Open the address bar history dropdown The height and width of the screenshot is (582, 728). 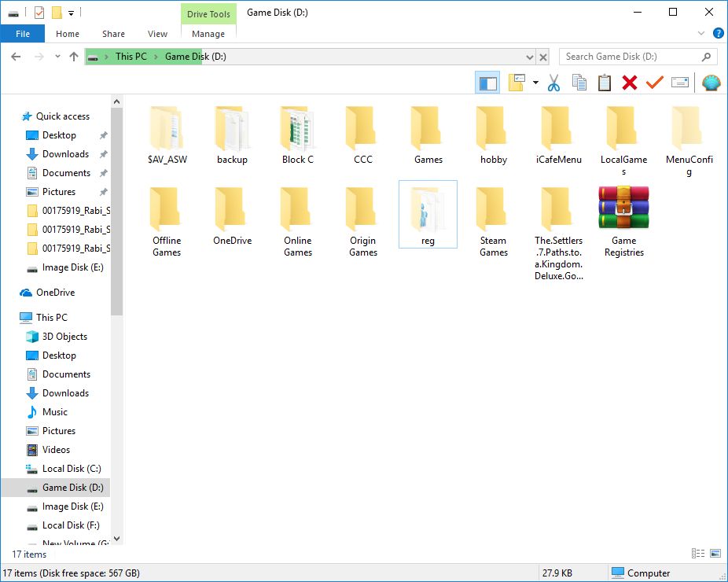pos(530,56)
